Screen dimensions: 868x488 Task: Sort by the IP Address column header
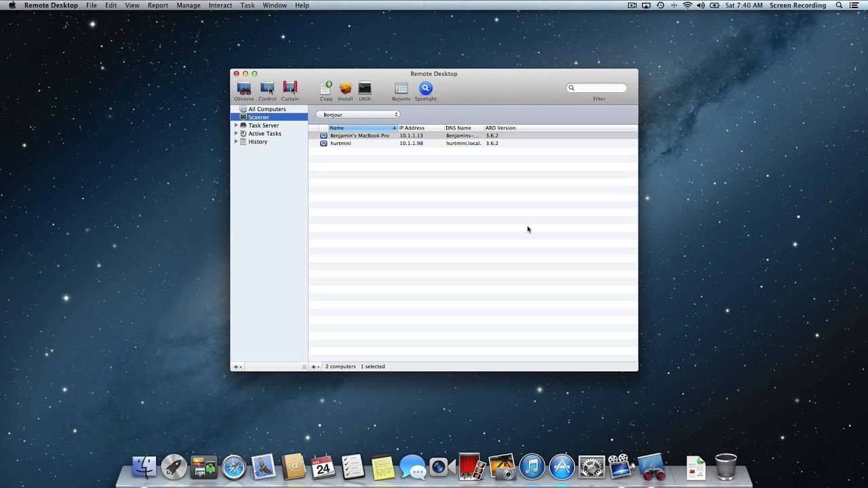point(420,128)
